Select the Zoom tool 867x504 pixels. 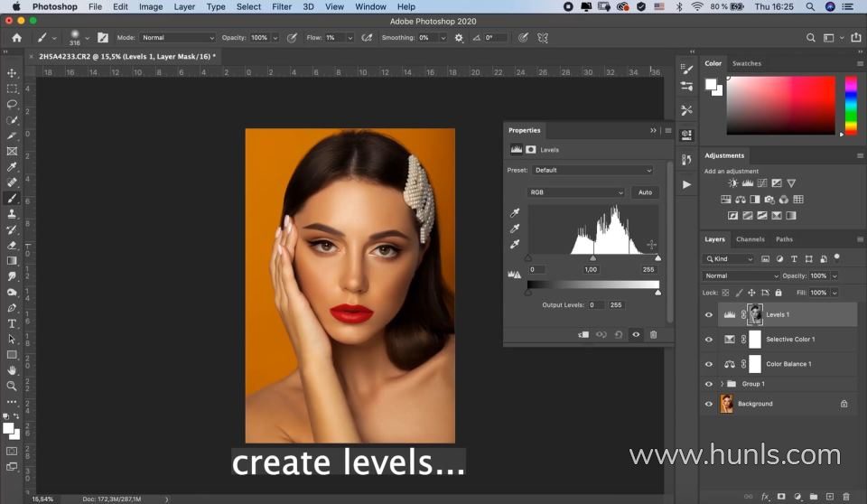point(12,386)
